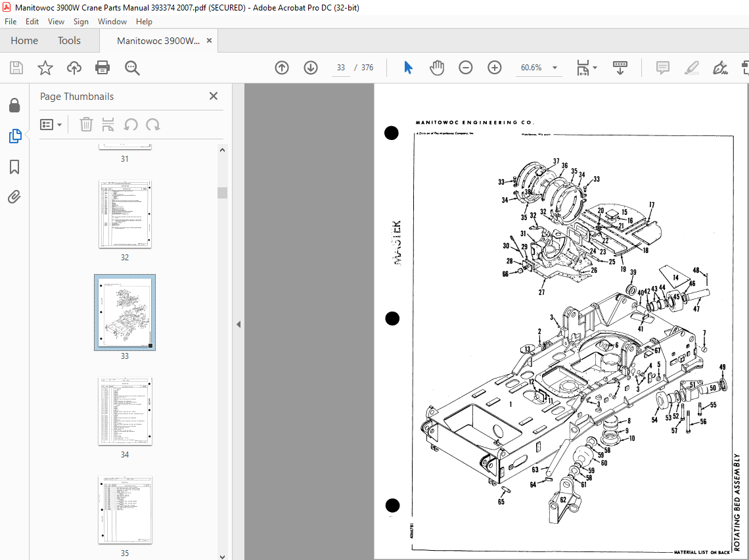Rotate page clockwise

153,125
